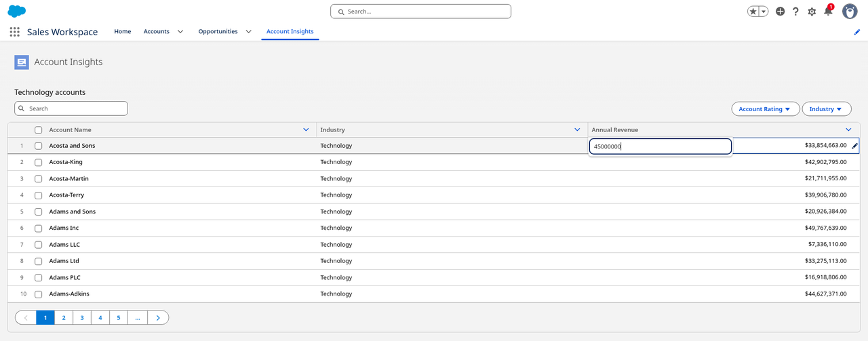The height and width of the screenshot is (341, 868).
Task: Open Industry column header menu chevron
Action: 577,129
